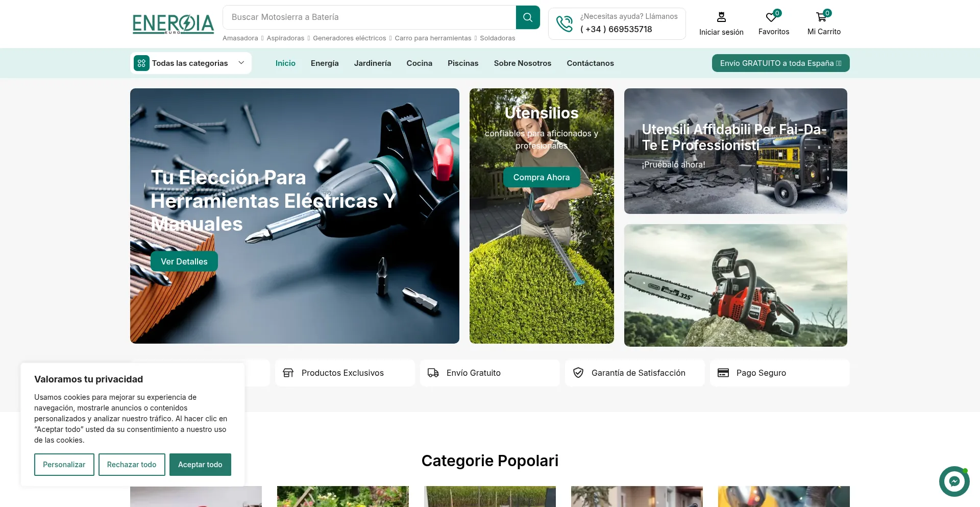Open the Piscinas menu item
This screenshot has width=980, height=507.
pyautogui.click(x=462, y=63)
